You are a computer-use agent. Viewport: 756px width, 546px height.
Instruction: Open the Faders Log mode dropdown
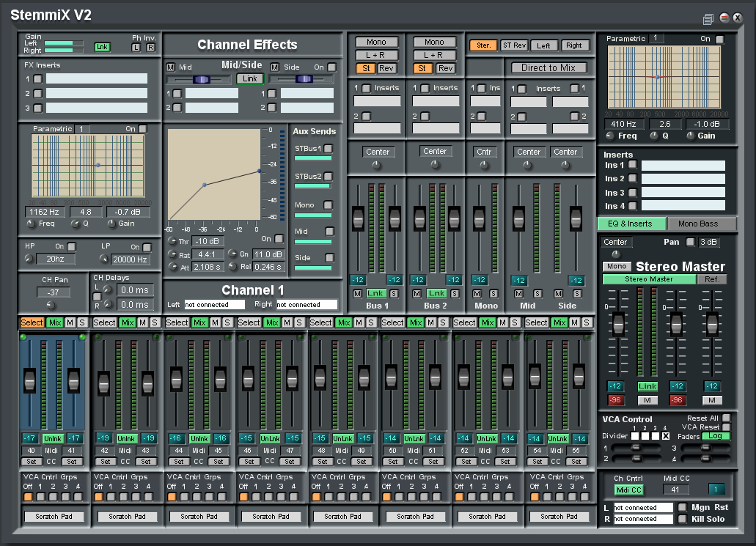(x=716, y=436)
